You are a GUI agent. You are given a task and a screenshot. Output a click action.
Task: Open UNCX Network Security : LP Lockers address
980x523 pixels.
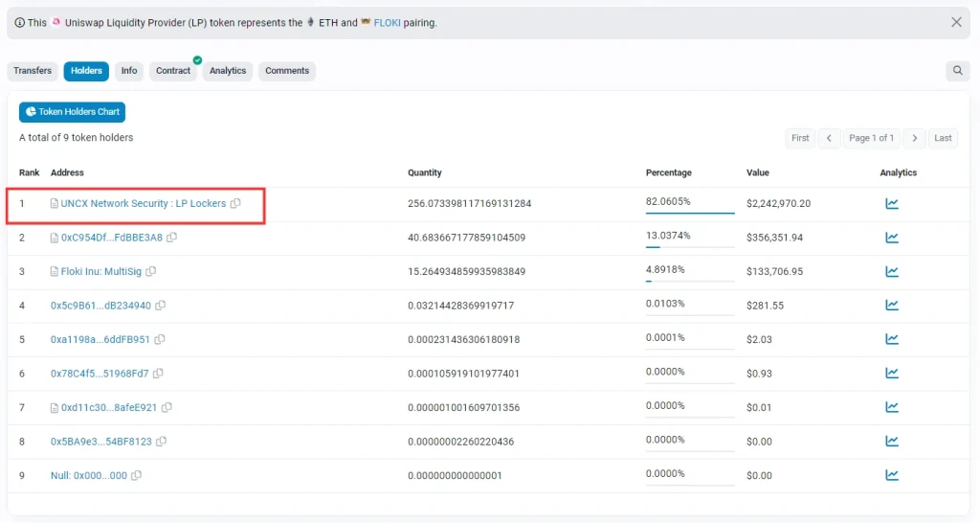144,203
